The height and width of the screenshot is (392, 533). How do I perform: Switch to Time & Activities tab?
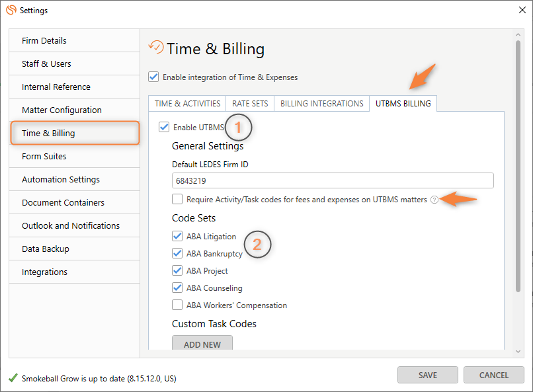pyautogui.click(x=187, y=104)
